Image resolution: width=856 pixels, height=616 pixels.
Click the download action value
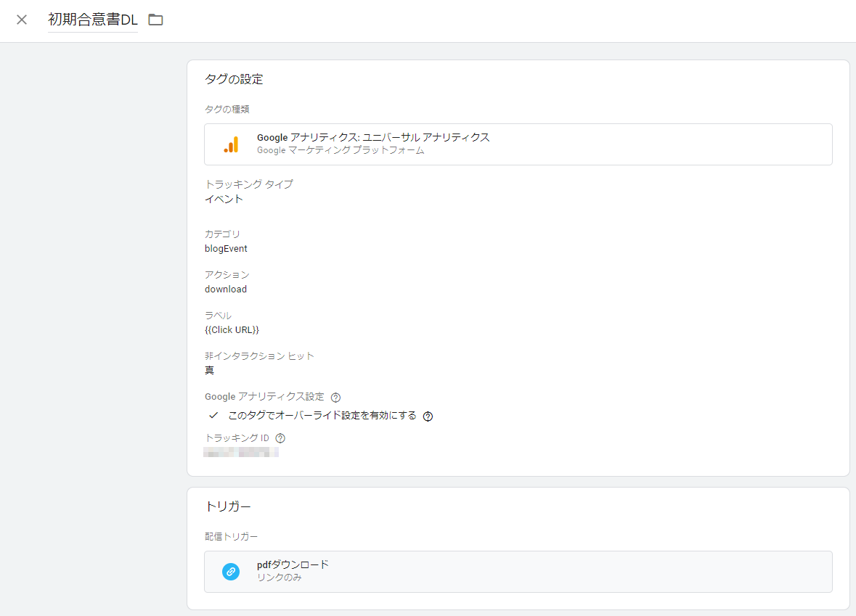(226, 289)
